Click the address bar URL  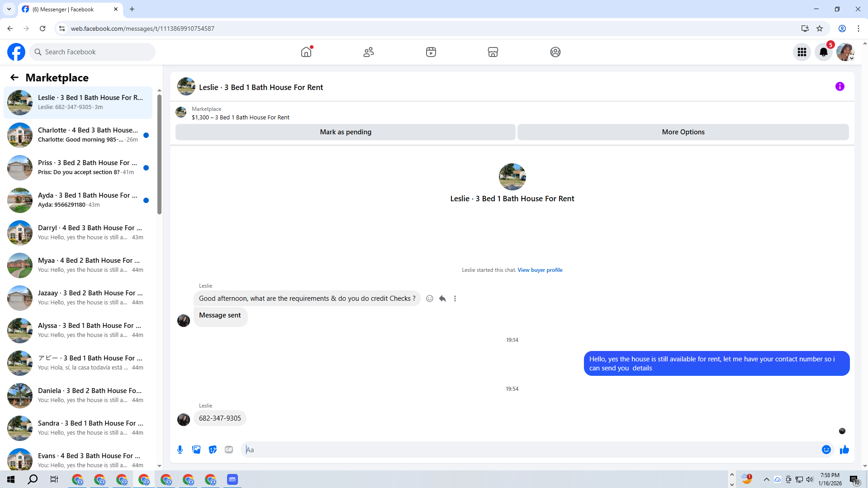coord(142,28)
